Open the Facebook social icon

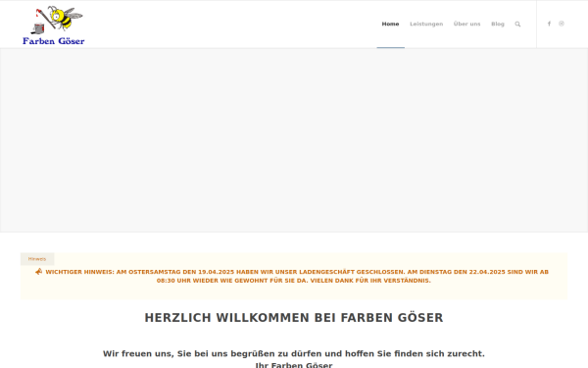(549, 24)
